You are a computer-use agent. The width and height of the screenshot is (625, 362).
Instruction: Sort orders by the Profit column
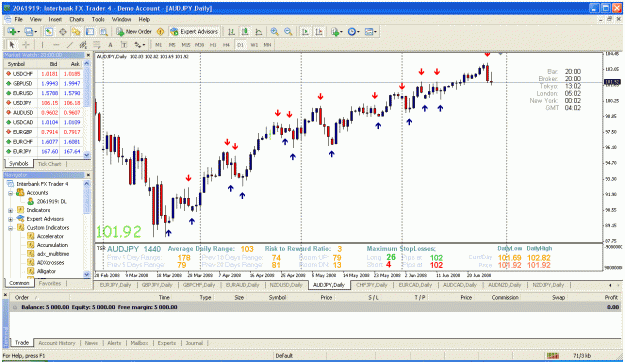click(x=611, y=297)
